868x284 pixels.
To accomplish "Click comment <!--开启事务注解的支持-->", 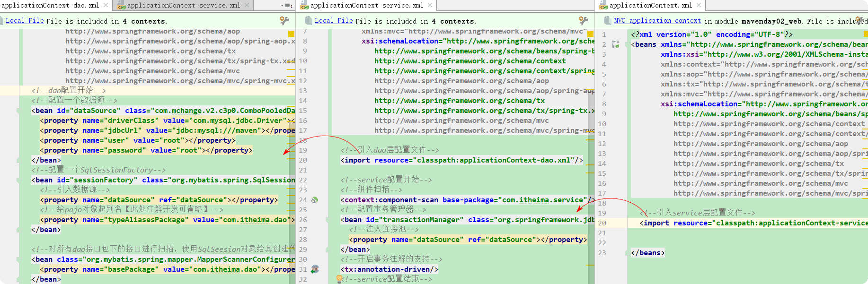I will (x=391, y=259).
